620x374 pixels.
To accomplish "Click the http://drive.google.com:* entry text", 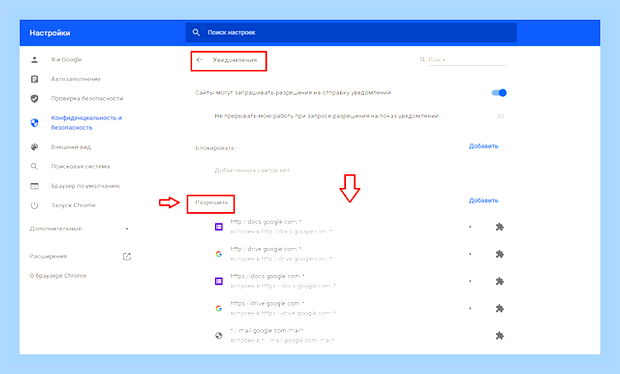I will pos(266,249).
